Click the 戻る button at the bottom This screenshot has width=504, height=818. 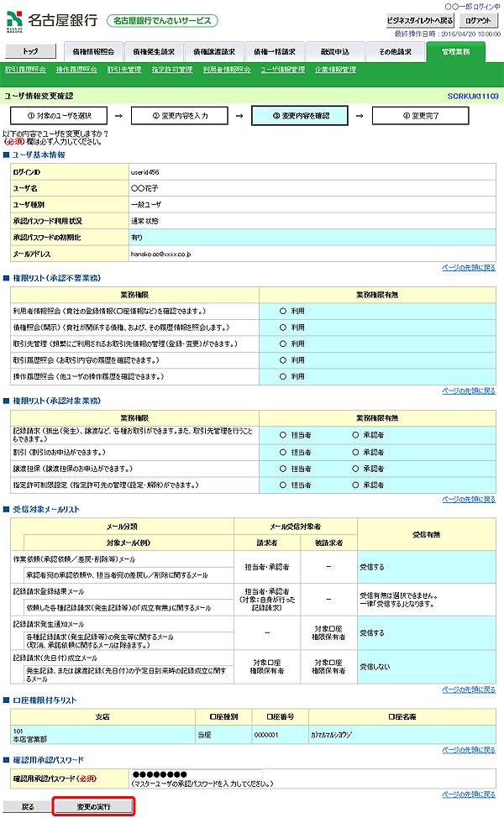pyautogui.click(x=28, y=806)
